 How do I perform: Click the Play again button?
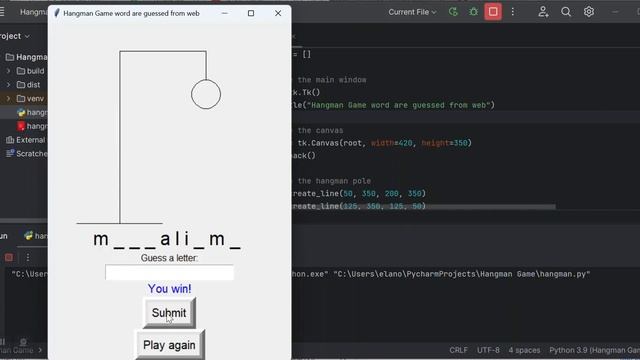(x=169, y=345)
